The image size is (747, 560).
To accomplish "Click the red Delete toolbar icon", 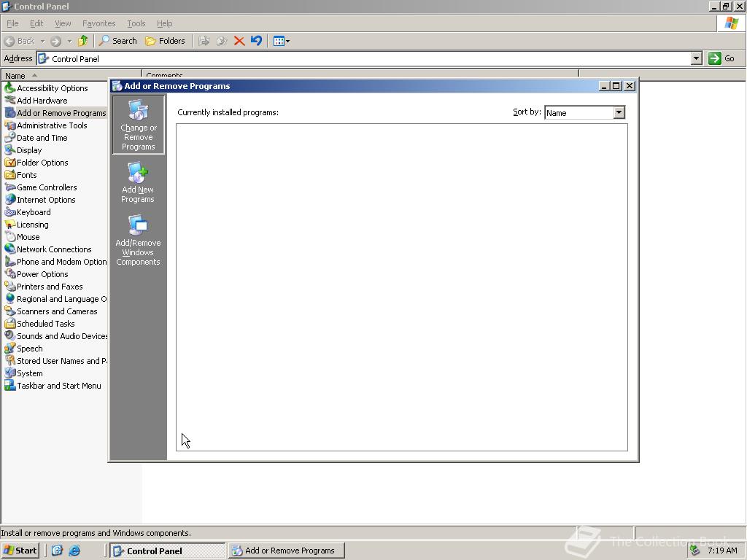I will (239, 41).
